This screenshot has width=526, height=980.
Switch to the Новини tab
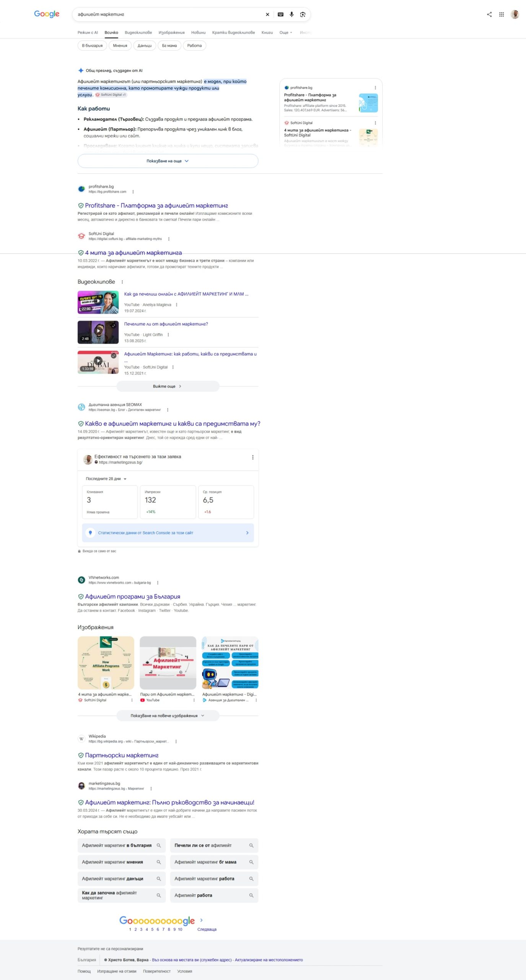pyautogui.click(x=198, y=33)
